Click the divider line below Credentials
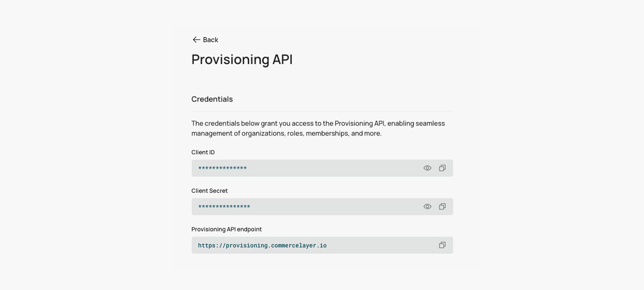 click(322, 111)
